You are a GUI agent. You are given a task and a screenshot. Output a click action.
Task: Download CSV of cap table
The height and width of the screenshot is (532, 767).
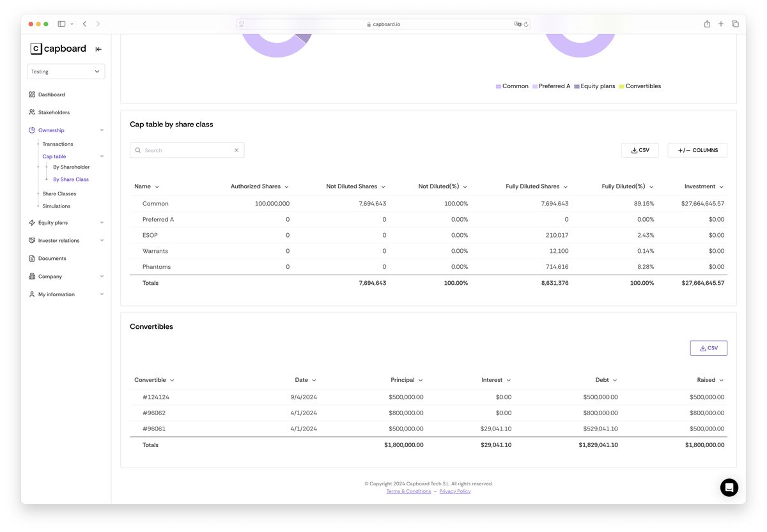pyautogui.click(x=640, y=149)
